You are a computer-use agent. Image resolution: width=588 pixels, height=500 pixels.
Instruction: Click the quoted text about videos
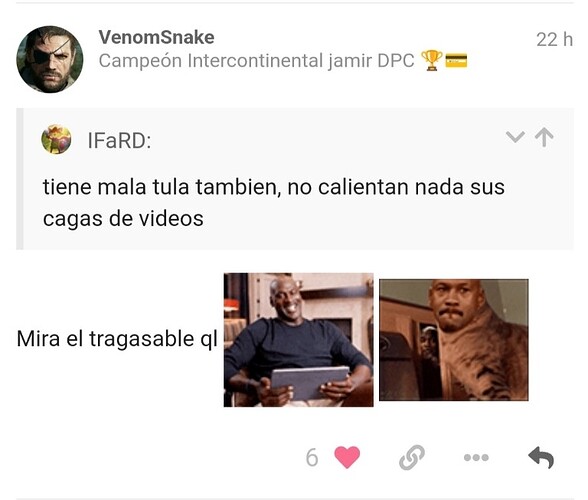click(x=273, y=203)
